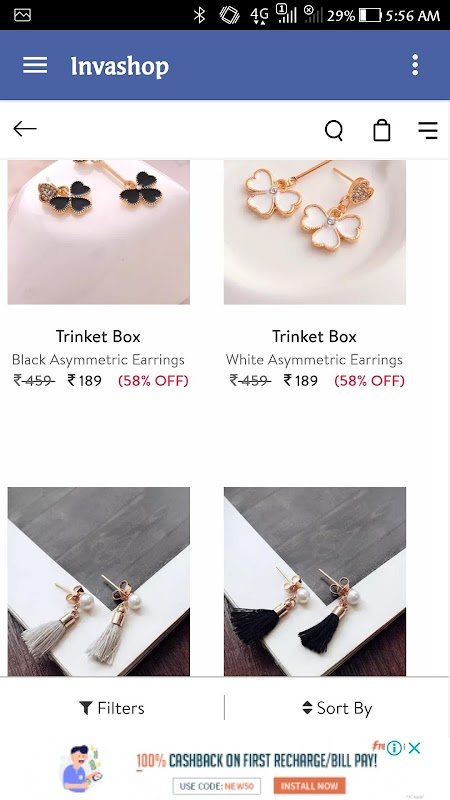This screenshot has height=800, width=450.
Task: Close the cashback ad banner
Action: click(414, 748)
